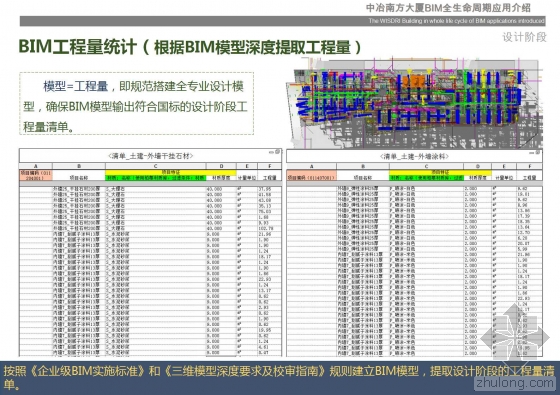Image resolution: width=560 pixels, height=395 pixels.
Task: Click the footer text mentioning 企业级BIM实施标准
Action: tap(279, 378)
